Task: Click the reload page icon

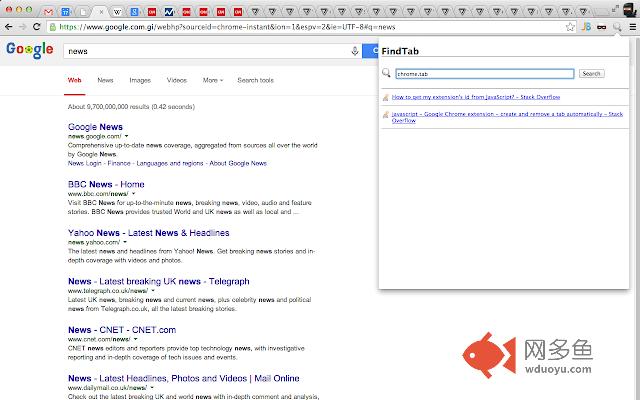Action: (39, 27)
